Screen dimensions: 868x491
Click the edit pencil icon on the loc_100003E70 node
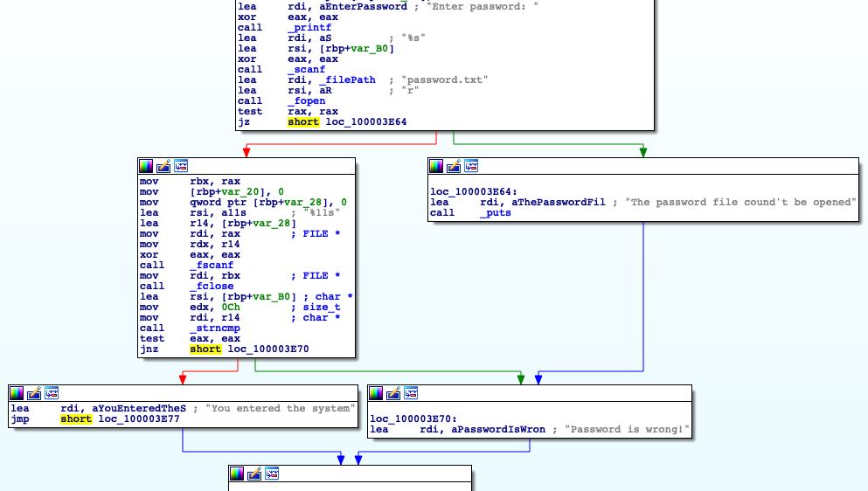point(393,393)
